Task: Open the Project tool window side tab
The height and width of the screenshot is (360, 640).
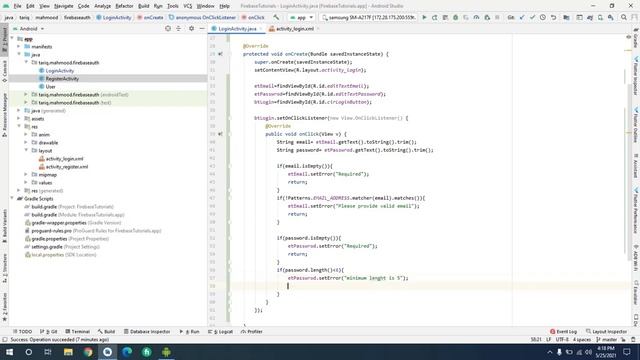Action: [x=4, y=40]
